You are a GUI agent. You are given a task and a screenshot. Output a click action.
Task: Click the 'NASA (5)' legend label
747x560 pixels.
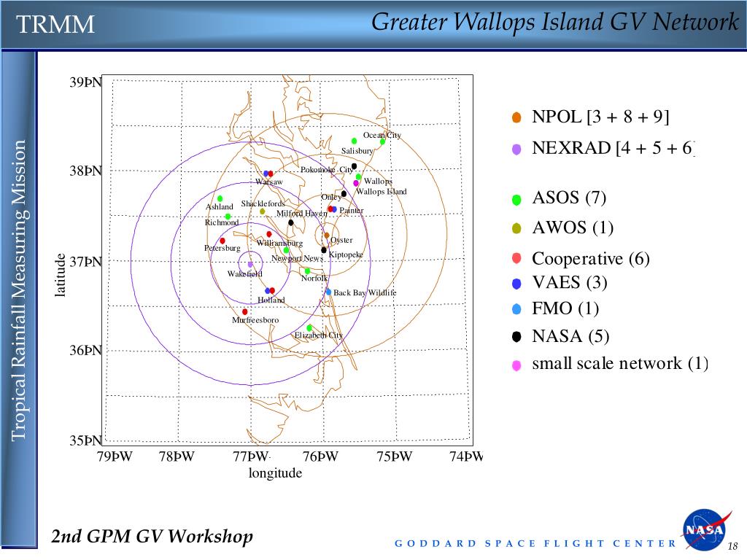pos(570,336)
